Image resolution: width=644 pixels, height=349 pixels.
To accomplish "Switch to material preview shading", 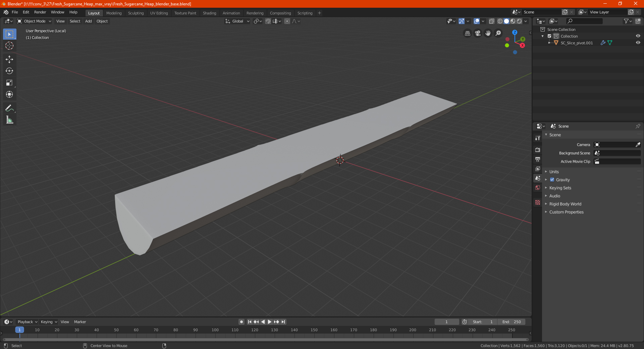I will (x=513, y=21).
